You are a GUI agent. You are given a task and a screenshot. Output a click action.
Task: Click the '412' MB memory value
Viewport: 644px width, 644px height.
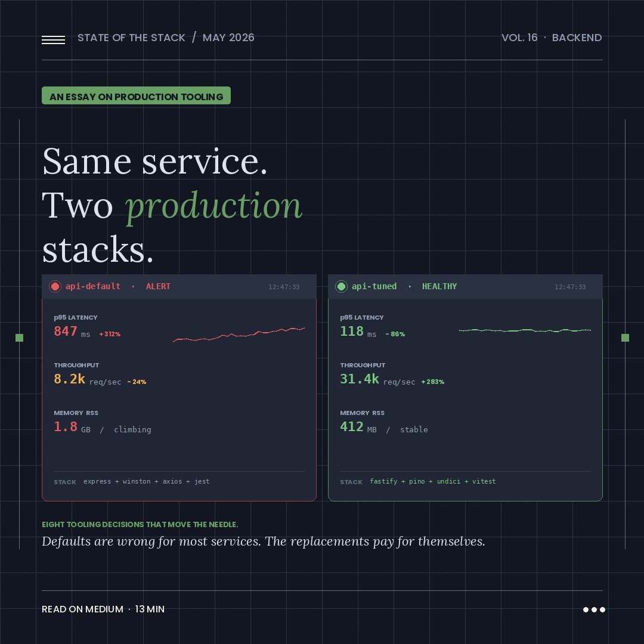click(x=352, y=426)
